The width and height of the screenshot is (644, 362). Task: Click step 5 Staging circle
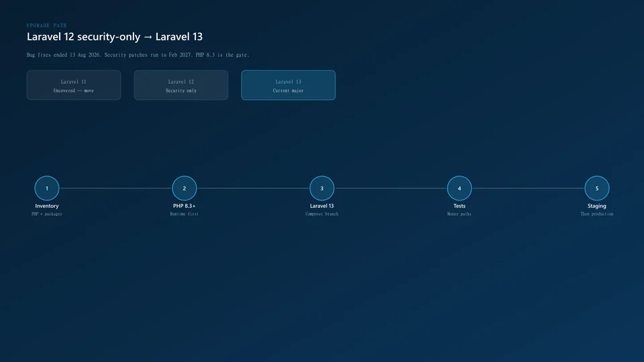[x=597, y=188]
